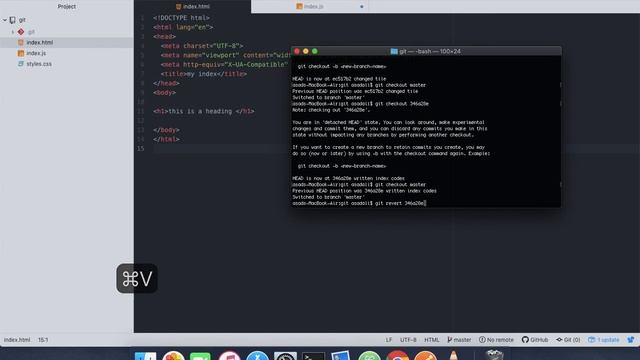
Task: Click the git project repository icon
Action: point(13,20)
